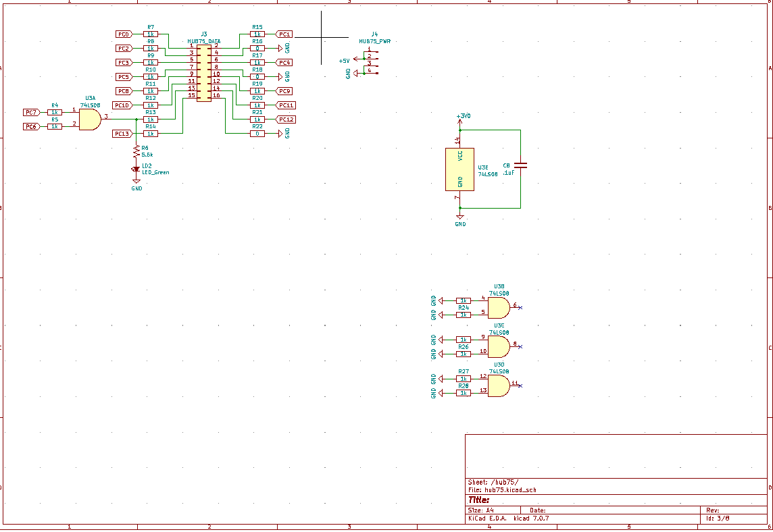The image size is (773, 532).
Task: Select the PC0 global label
Action: 124,34
